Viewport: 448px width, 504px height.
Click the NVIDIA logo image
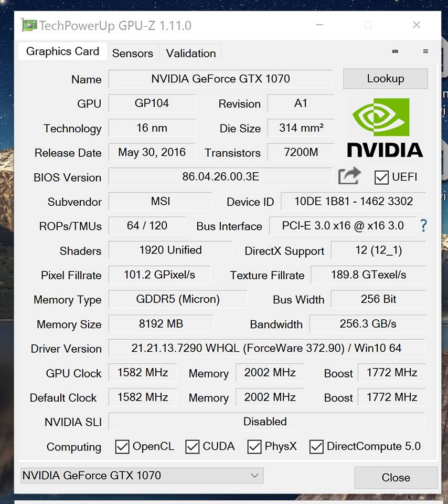click(x=385, y=128)
